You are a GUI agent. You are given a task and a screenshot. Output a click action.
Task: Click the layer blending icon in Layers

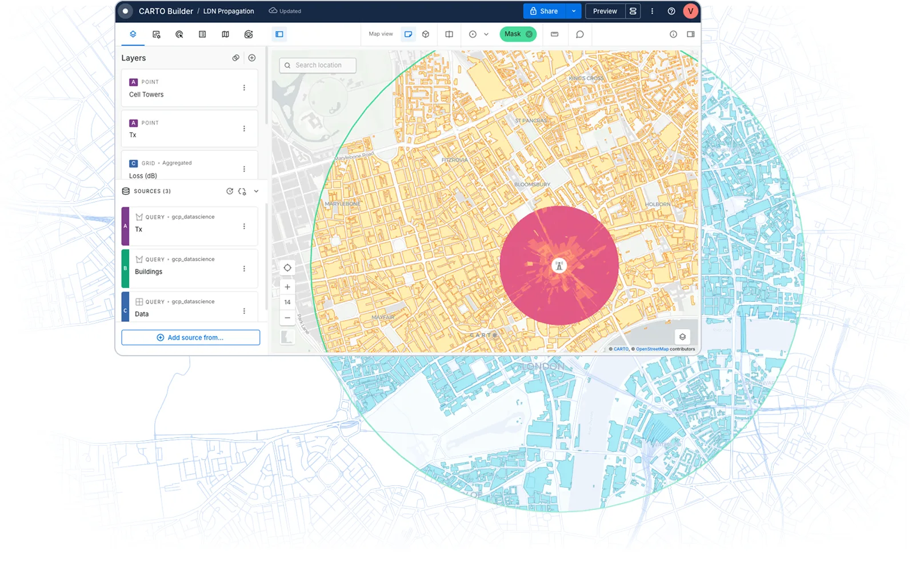pyautogui.click(x=235, y=58)
